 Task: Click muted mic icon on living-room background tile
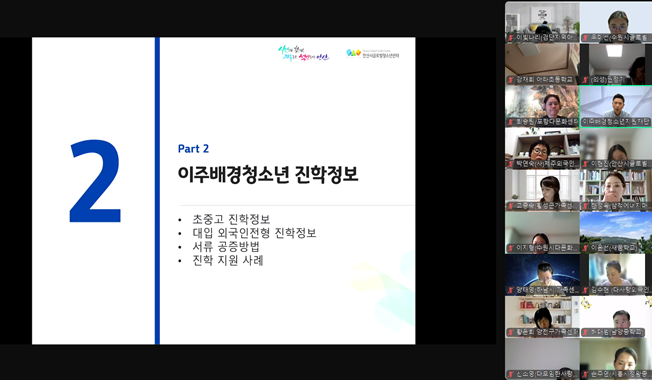tap(511, 38)
